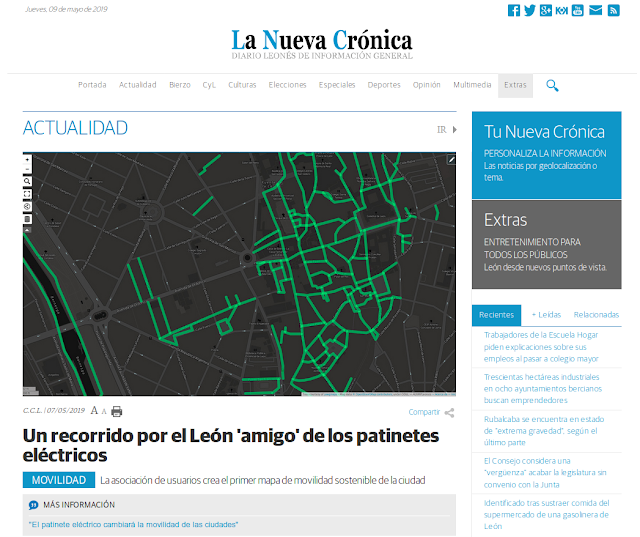Open the CyL menu item
This screenshot has height=537, width=640.
(209, 85)
